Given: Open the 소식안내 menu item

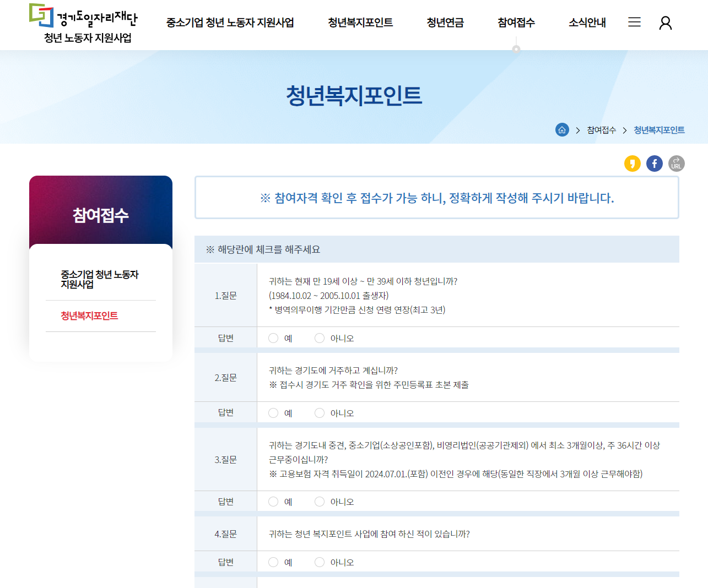Looking at the screenshot, I should pyautogui.click(x=587, y=23).
